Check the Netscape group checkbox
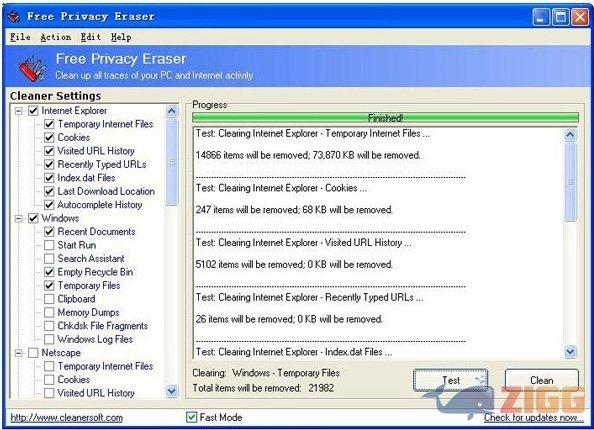The width and height of the screenshot is (594, 430). (33, 353)
